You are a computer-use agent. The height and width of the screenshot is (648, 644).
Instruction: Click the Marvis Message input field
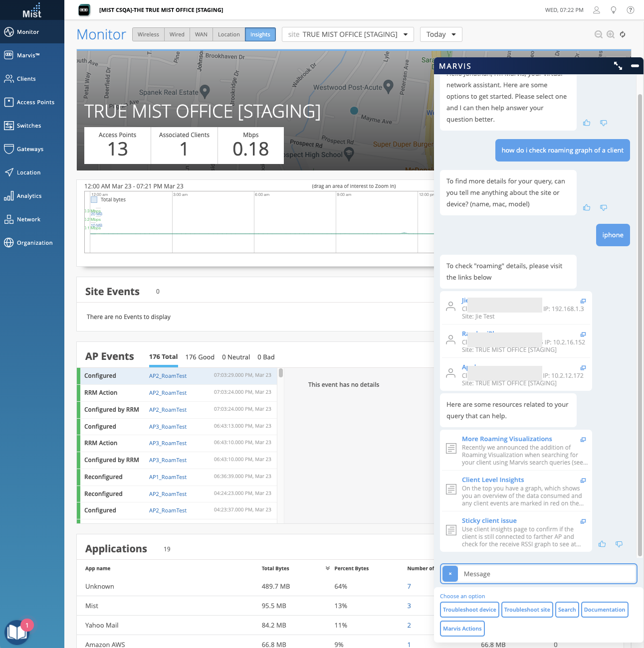[x=546, y=574]
